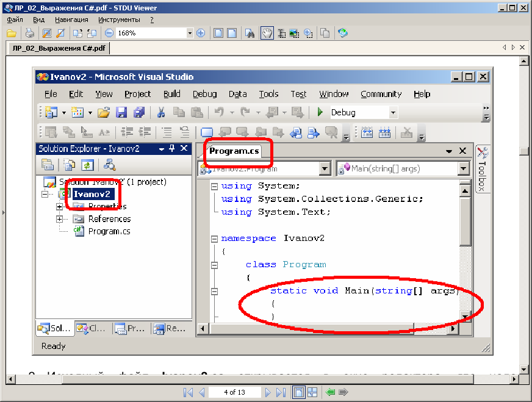Open the ? help menu
This screenshot has width=532, height=402.
coord(152,20)
